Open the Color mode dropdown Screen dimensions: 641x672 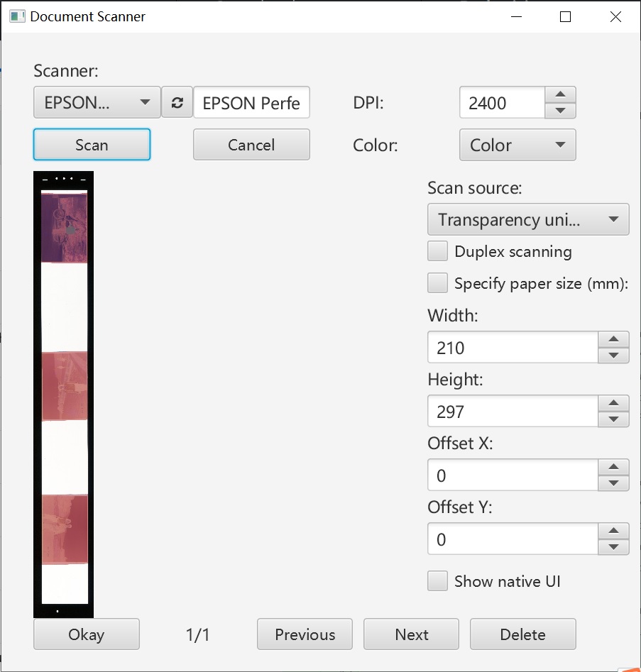coord(517,145)
